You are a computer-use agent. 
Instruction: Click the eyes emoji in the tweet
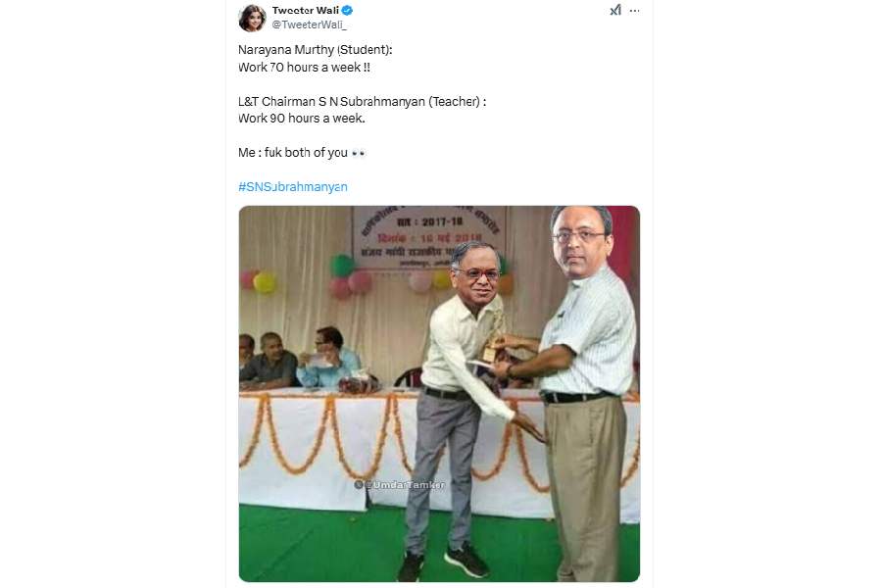tap(359, 153)
